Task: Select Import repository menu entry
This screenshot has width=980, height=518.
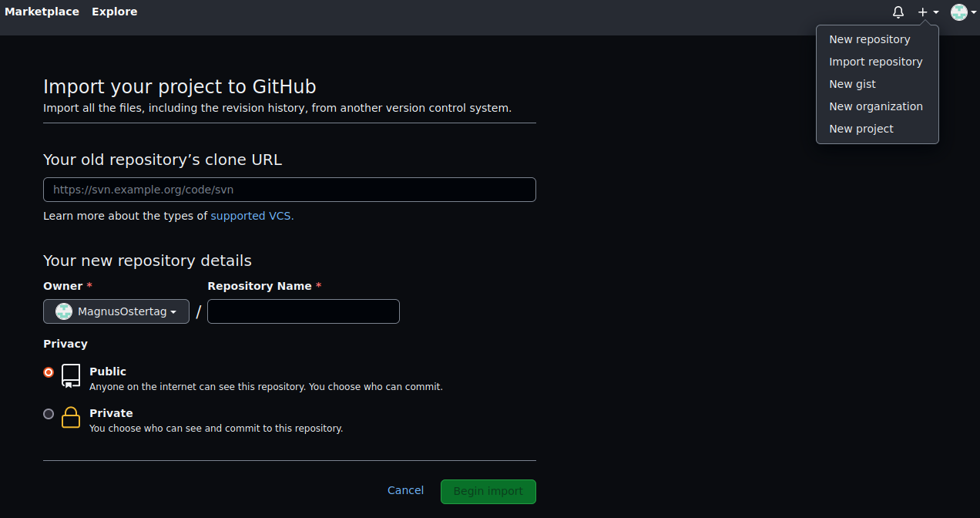Action: 876,62
